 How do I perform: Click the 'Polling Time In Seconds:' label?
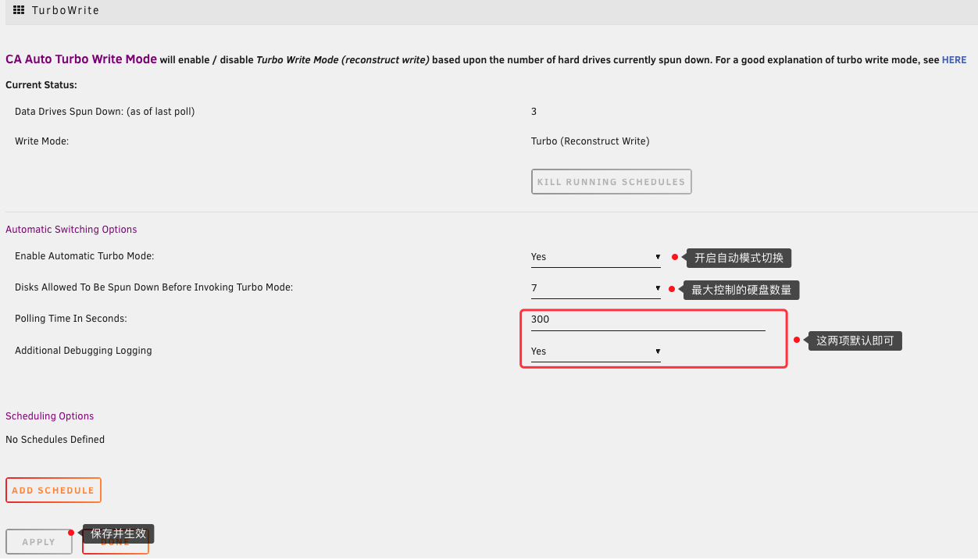click(71, 319)
